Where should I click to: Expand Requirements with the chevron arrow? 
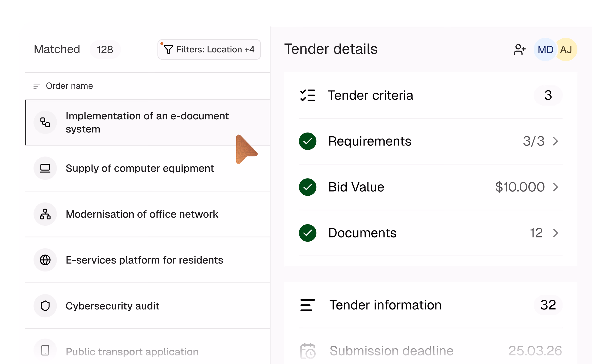click(556, 141)
